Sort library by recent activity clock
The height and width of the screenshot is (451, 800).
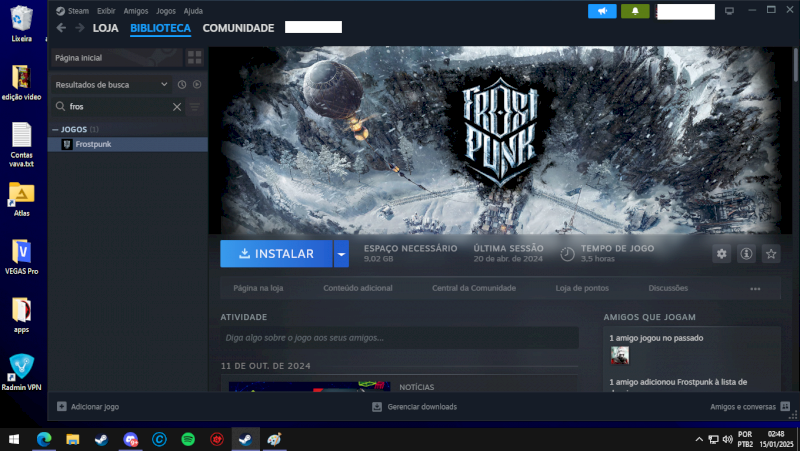coord(182,85)
